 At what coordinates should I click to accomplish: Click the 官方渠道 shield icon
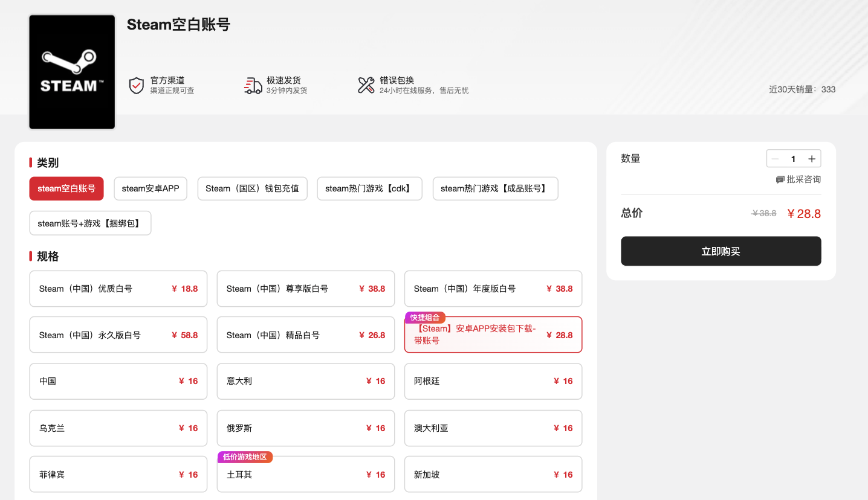point(135,85)
